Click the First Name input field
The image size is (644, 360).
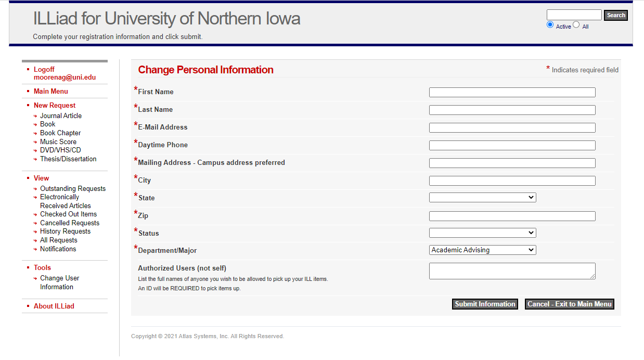(x=512, y=93)
